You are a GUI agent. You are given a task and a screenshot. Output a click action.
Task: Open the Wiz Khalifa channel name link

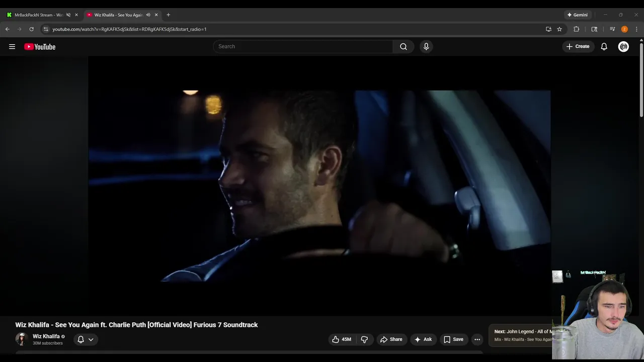46,336
